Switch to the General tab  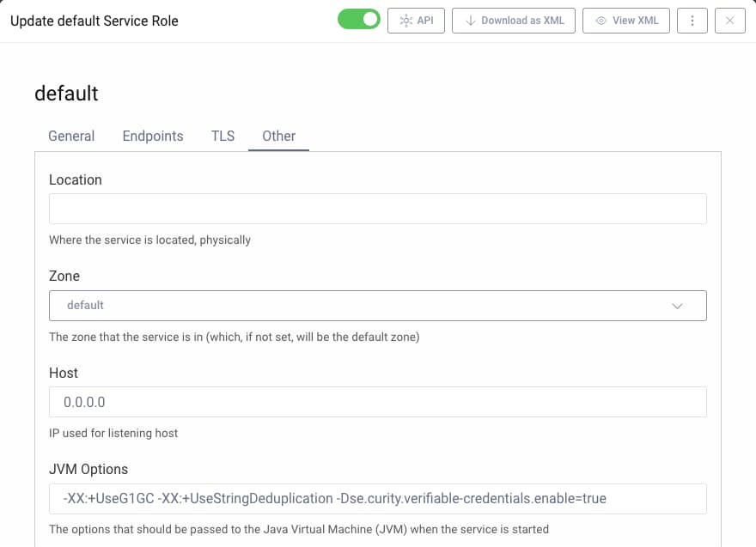click(71, 136)
